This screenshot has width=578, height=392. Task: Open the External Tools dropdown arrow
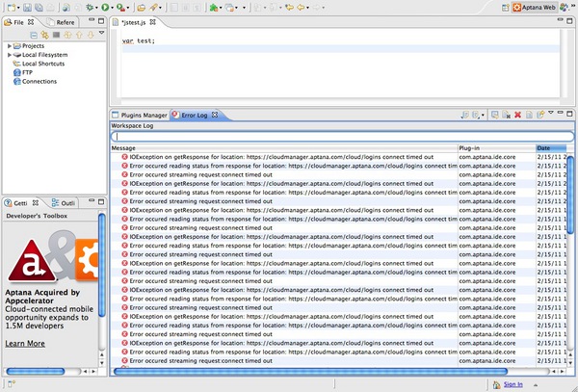[128, 8]
